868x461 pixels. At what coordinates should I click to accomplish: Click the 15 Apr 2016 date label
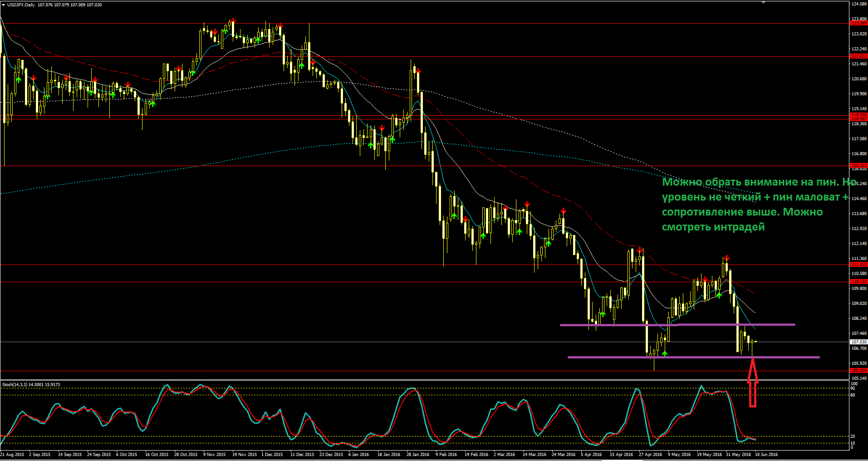click(621, 454)
